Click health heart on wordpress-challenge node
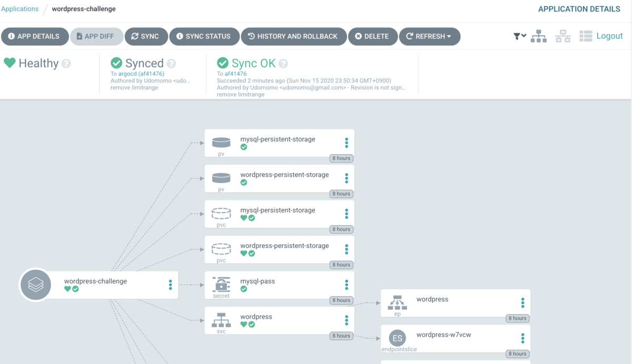 67,289
